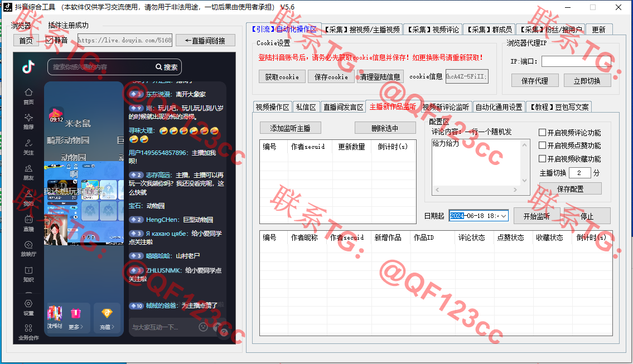The width and height of the screenshot is (633, 364).
Task: Enable 开启视频收藏功能 checkbox
Action: tap(543, 159)
